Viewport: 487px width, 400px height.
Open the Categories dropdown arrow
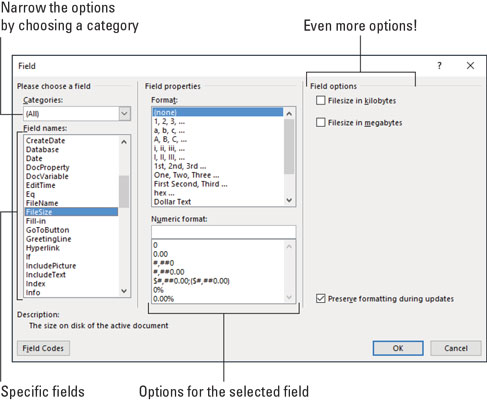coord(124,114)
